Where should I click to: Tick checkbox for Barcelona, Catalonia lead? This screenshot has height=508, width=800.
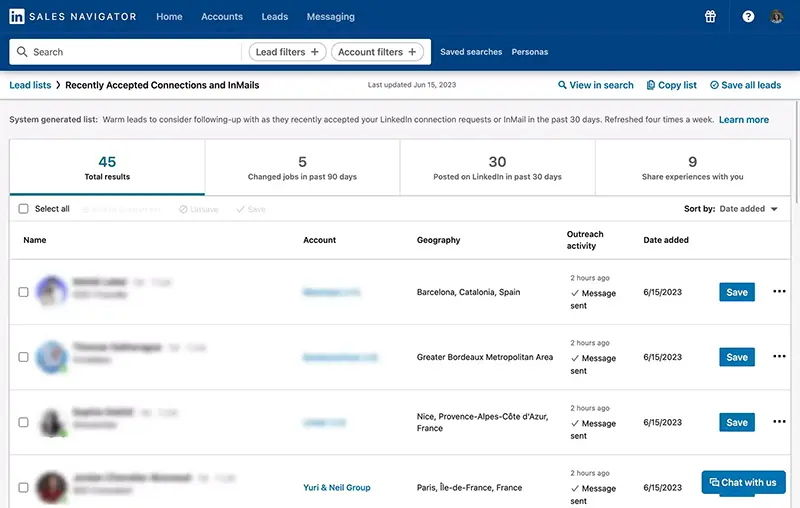coord(23,292)
